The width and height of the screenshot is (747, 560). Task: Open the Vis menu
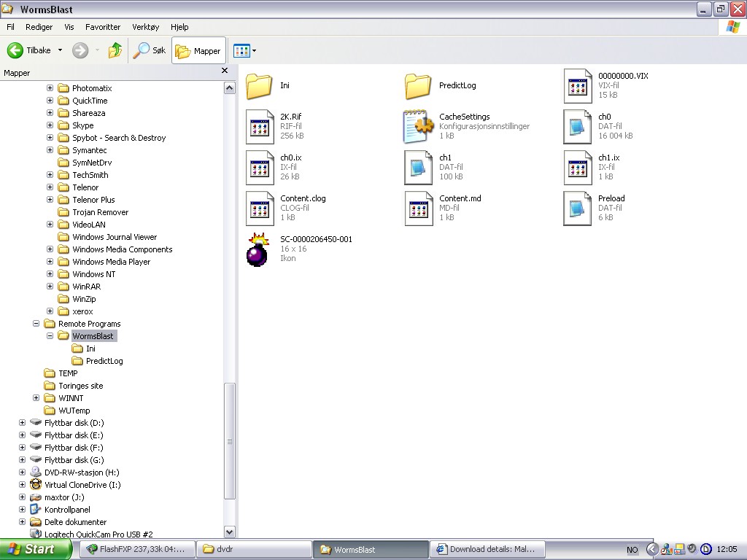coord(69,27)
